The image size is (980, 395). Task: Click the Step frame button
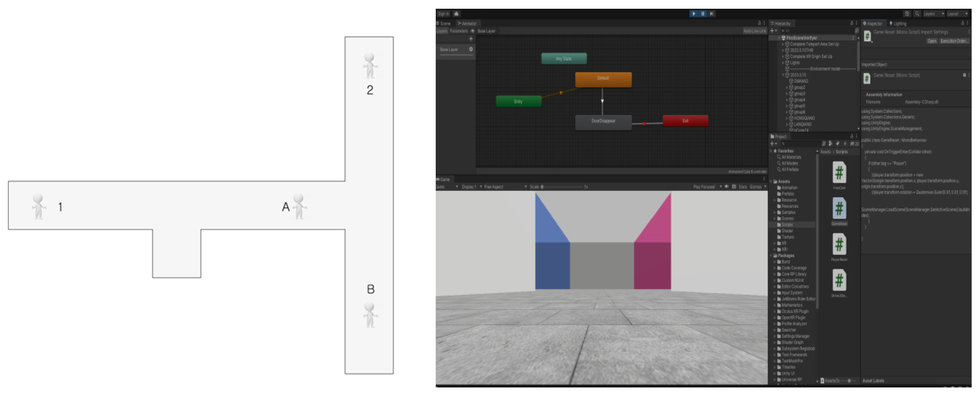tap(712, 14)
